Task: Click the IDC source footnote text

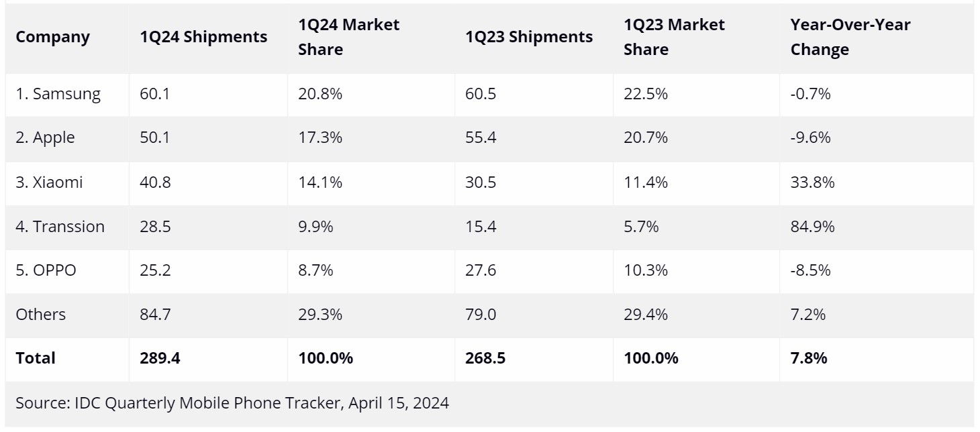Action: point(232,403)
